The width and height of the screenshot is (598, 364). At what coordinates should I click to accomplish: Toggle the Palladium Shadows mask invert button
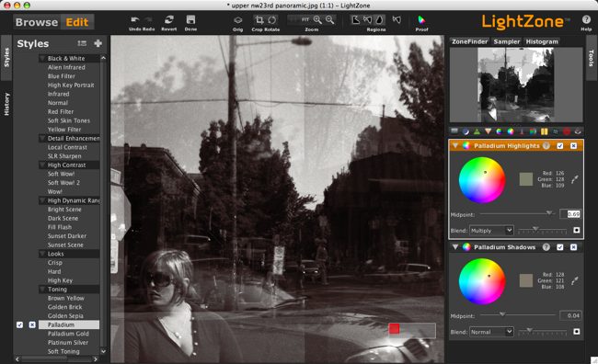(x=577, y=331)
